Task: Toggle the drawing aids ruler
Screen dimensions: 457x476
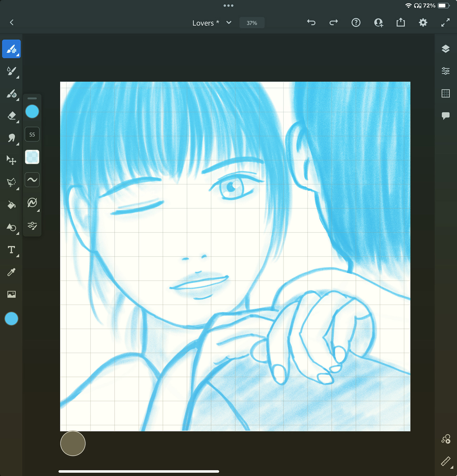Action: (446, 461)
